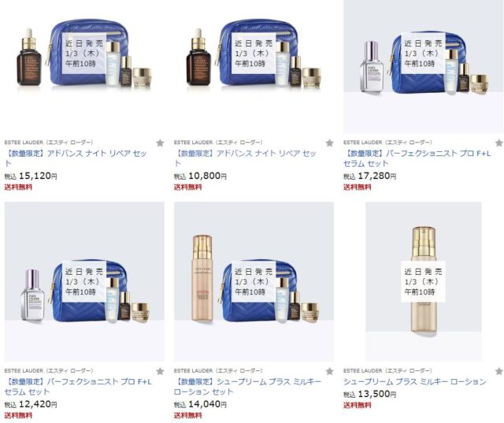Open the 13,500 yen ミルキー ローション link
Image resolution: width=504 pixels, height=423 pixels.
pyautogui.click(x=415, y=381)
